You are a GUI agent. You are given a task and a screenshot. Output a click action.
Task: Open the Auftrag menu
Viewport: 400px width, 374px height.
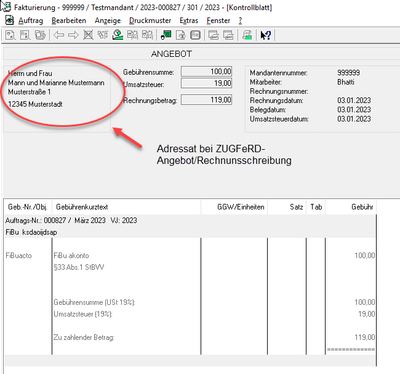pos(31,21)
